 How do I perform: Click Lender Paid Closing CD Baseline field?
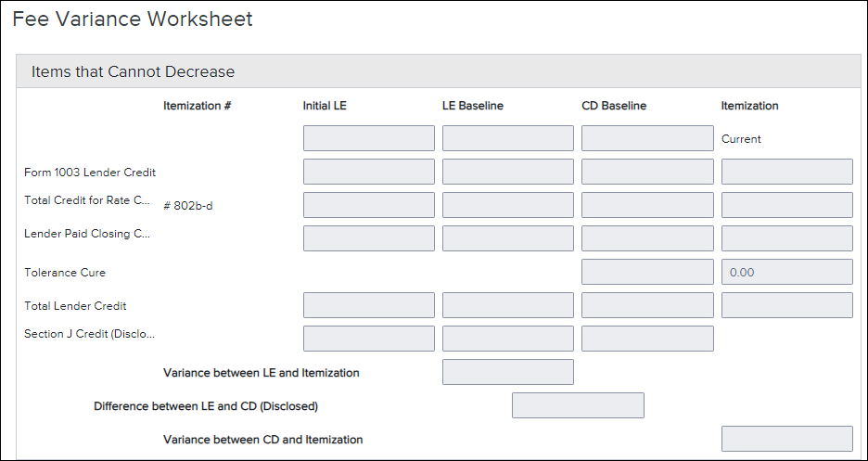[647, 238]
